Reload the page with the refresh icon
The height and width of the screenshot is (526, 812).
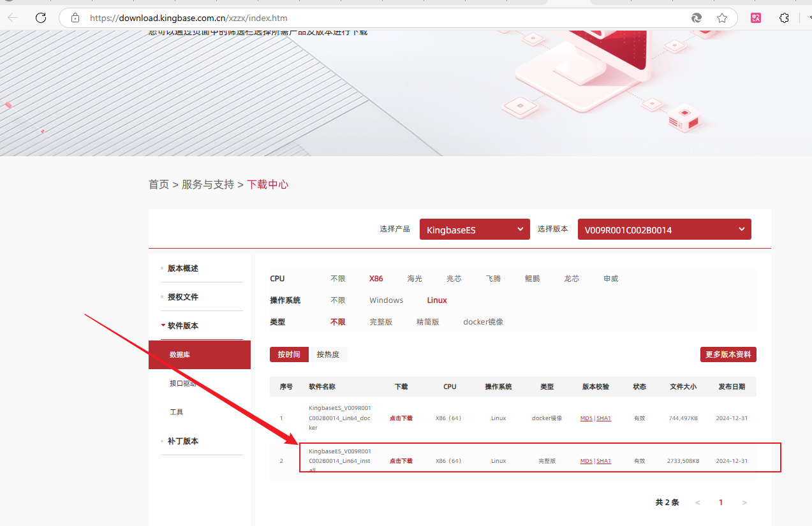pyautogui.click(x=41, y=18)
